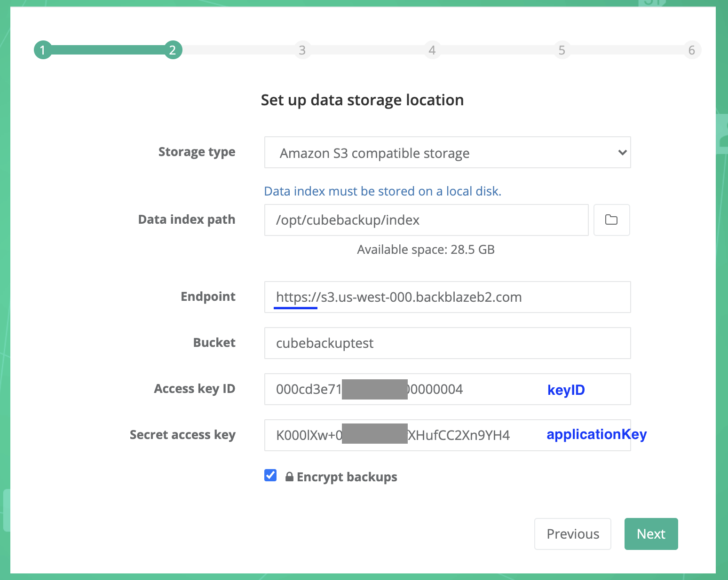Toggle the Encrypt backups checkbox
This screenshot has height=580, width=728.
click(x=270, y=476)
